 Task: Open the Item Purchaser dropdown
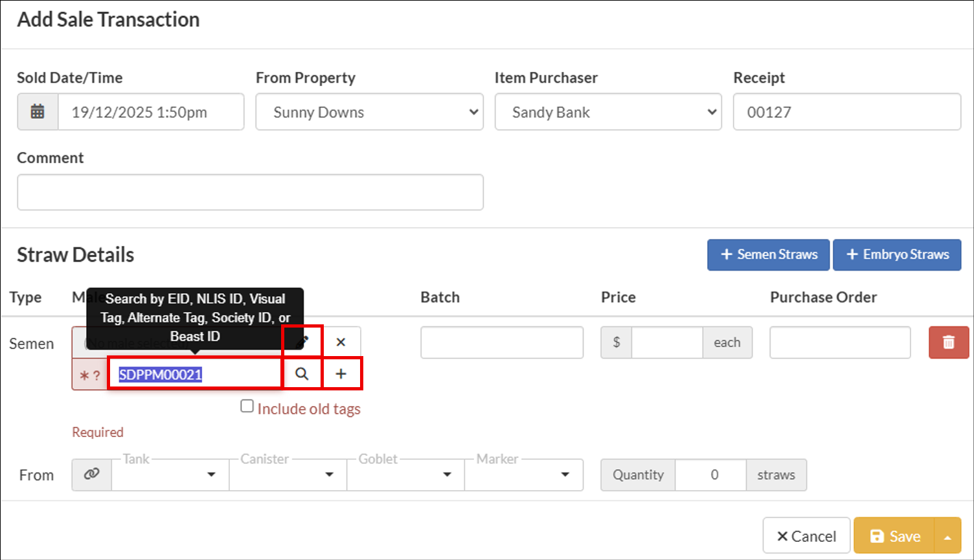(607, 112)
